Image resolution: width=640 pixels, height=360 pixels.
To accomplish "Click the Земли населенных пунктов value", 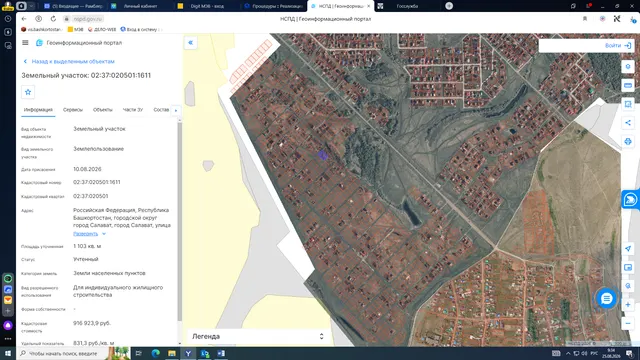I will point(109,273).
